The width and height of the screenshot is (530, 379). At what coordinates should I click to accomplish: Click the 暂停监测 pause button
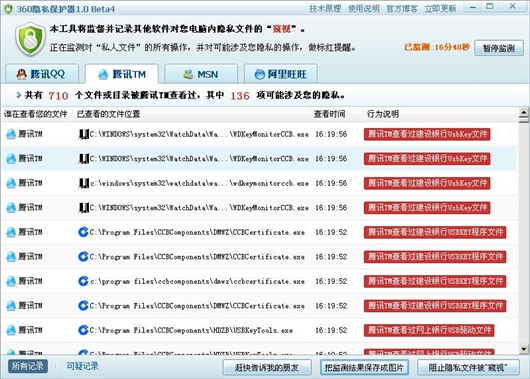499,48
